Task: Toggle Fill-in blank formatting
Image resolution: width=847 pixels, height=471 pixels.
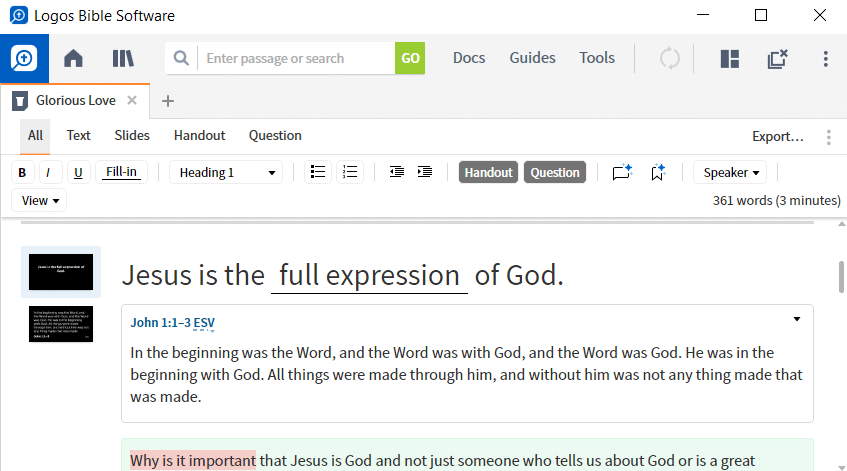Action: point(122,172)
